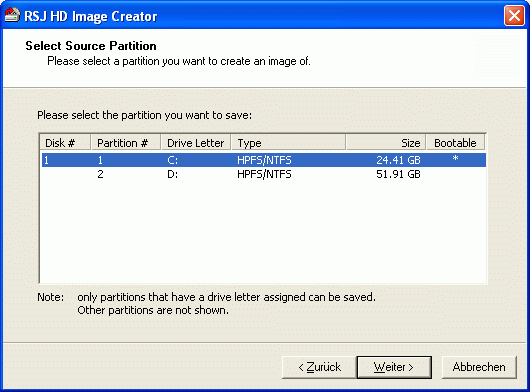The image size is (530, 392).
Task: Click the 24.41 GB size value
Action: pos(398,160)
